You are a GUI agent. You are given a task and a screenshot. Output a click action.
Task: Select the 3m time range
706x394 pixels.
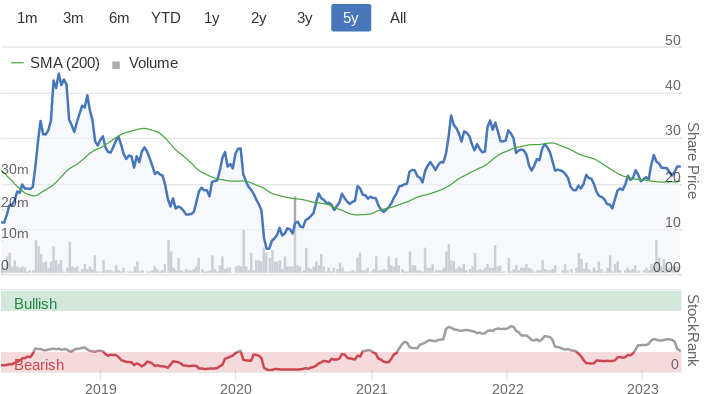pos(73,18)
